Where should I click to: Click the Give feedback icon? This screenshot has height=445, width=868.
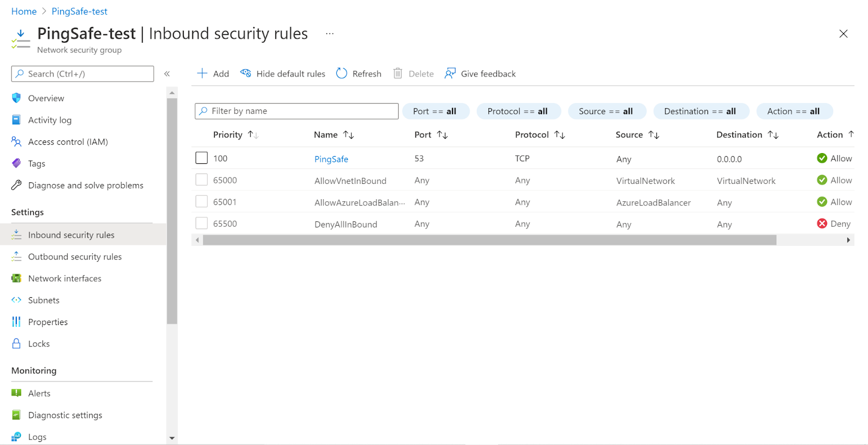(450, 73)
